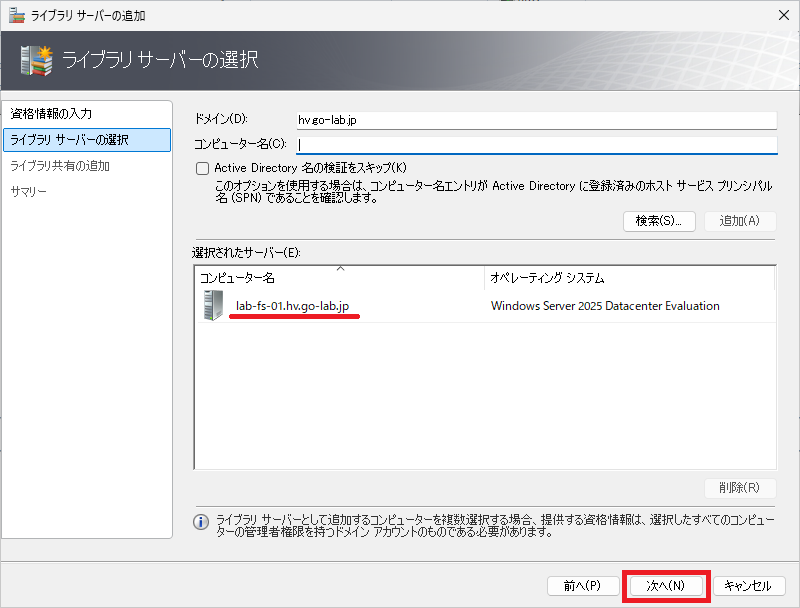Click the 追加(A) button
Viewport: 800px width, 608px height.
click(x=740, y=221)
